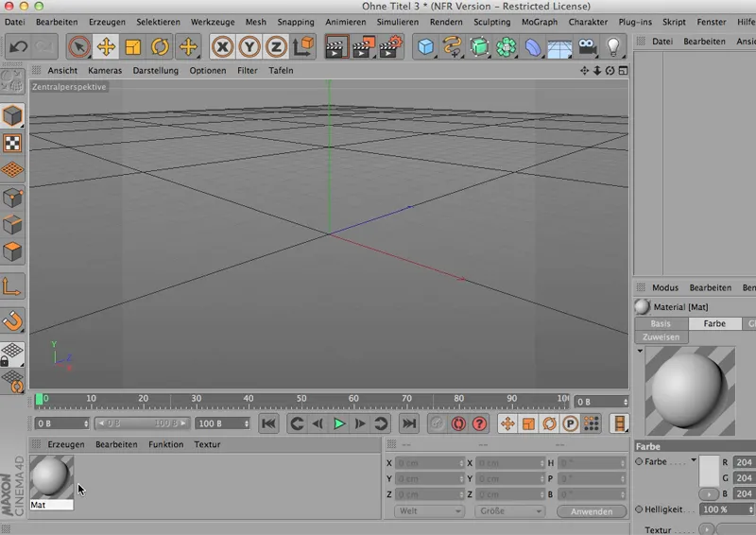This screenshot has width=756, height=535.
Task: Click the Undo arrow icon
Action: (18, 47)
